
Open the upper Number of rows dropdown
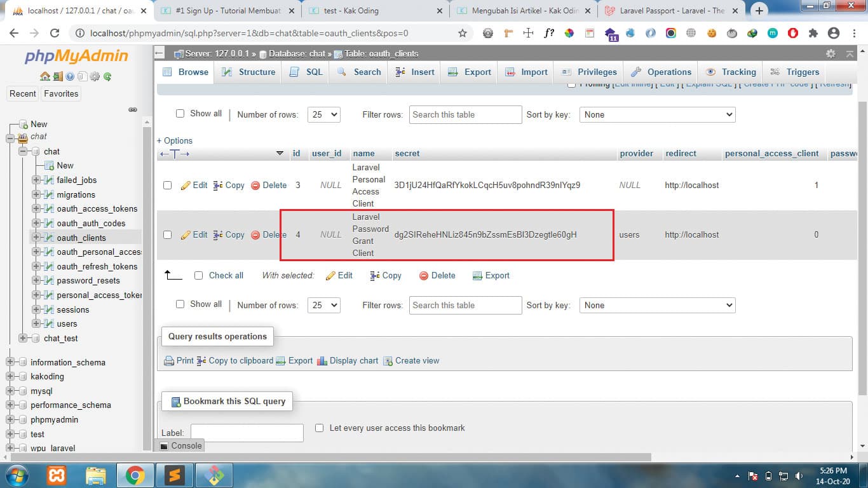(324, 114)
